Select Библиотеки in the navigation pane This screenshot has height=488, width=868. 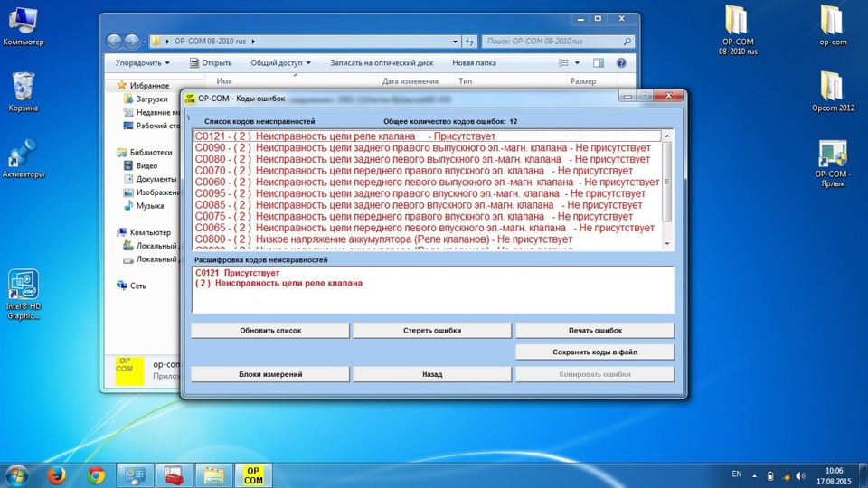pyautogui.click(x=144, y=152)
